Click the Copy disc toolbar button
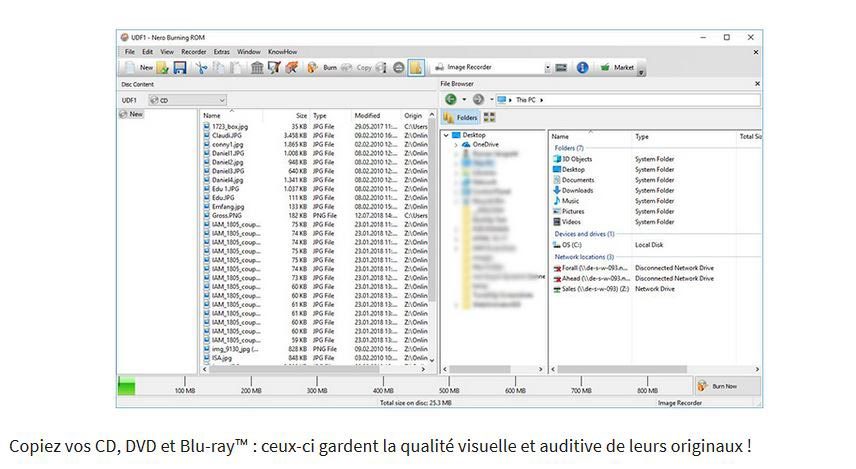 click(x=356, y=68)
